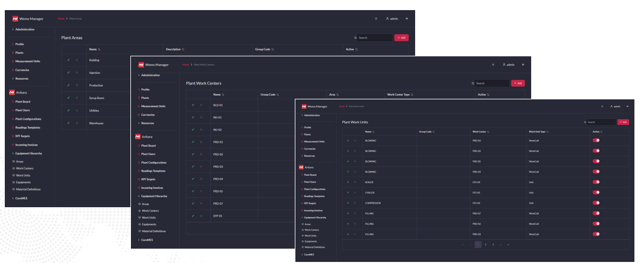
Task: Open the admin user menu in Plant Areas
Action: [391, 19]
